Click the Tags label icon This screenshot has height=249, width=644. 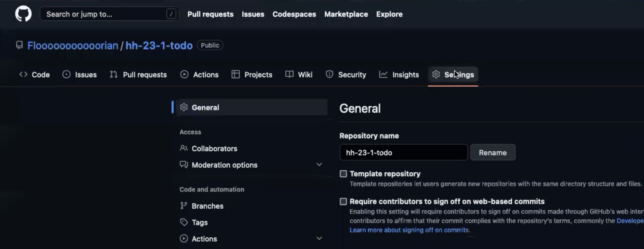point(184,222)
